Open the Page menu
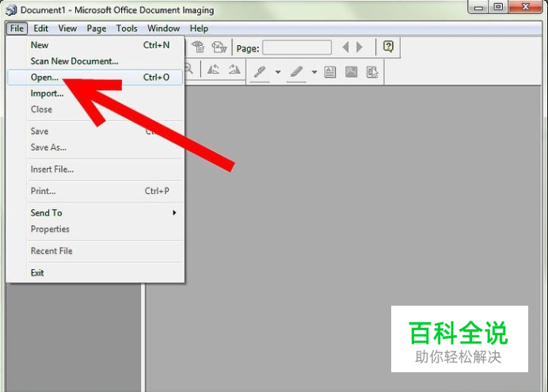 [97, 29]
